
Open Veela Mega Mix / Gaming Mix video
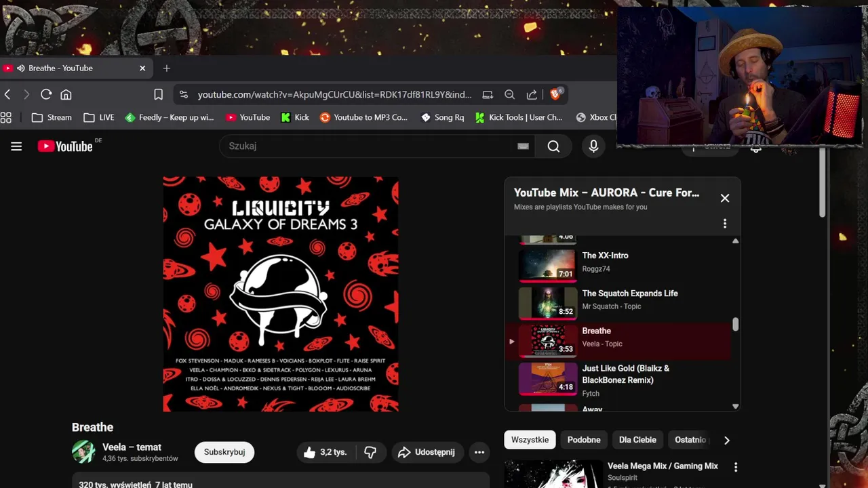(x=663, y=466)
